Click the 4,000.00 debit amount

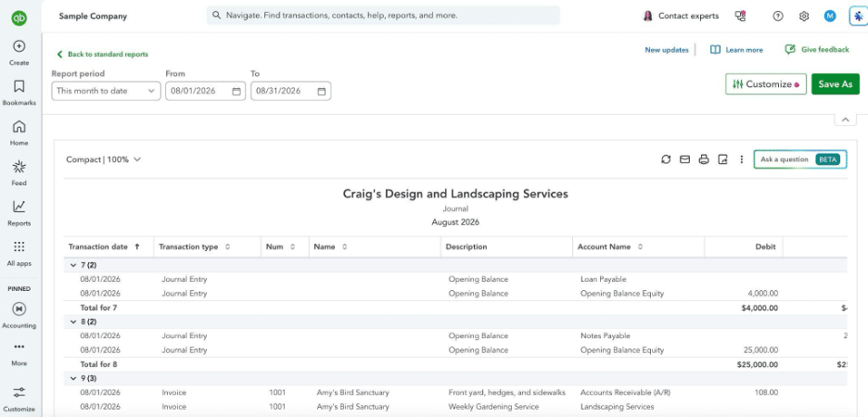tap(763, 294)
